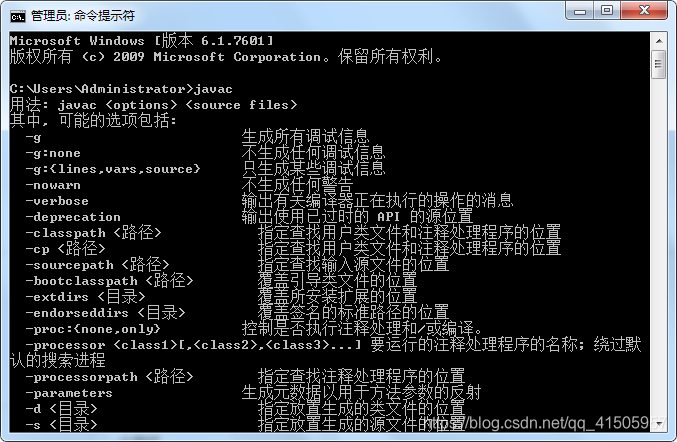Minimize the command prompt window
This screenshot has height=442, width=677.
point(580,11)
